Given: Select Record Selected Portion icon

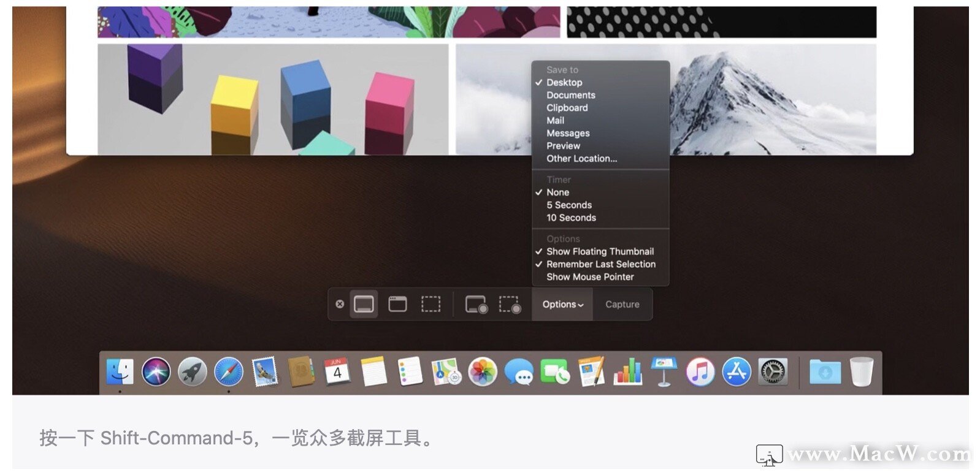Looking at the screenshot, I should [x=510, y=305].
